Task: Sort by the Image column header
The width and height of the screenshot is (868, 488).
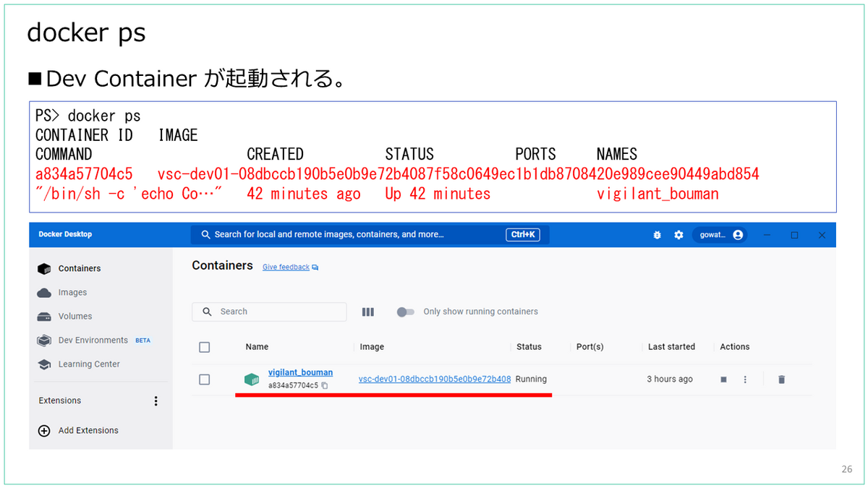Action: point(372,347)
